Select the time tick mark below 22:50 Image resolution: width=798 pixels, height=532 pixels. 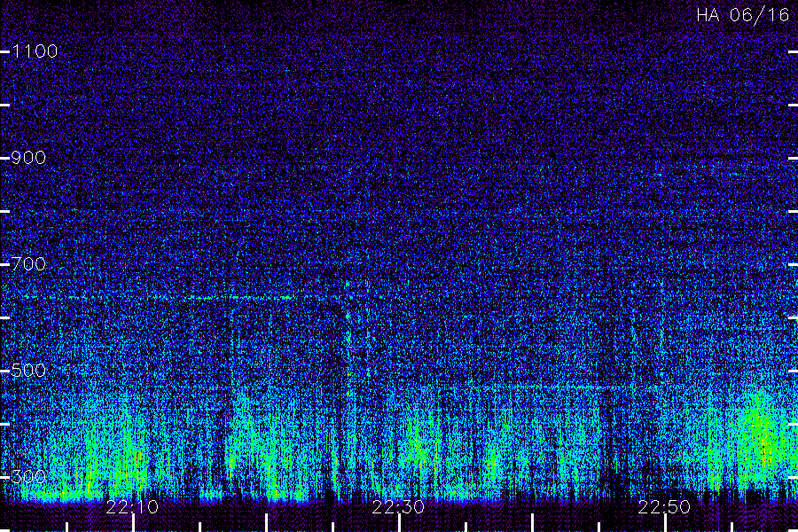[x=665, y=523]
